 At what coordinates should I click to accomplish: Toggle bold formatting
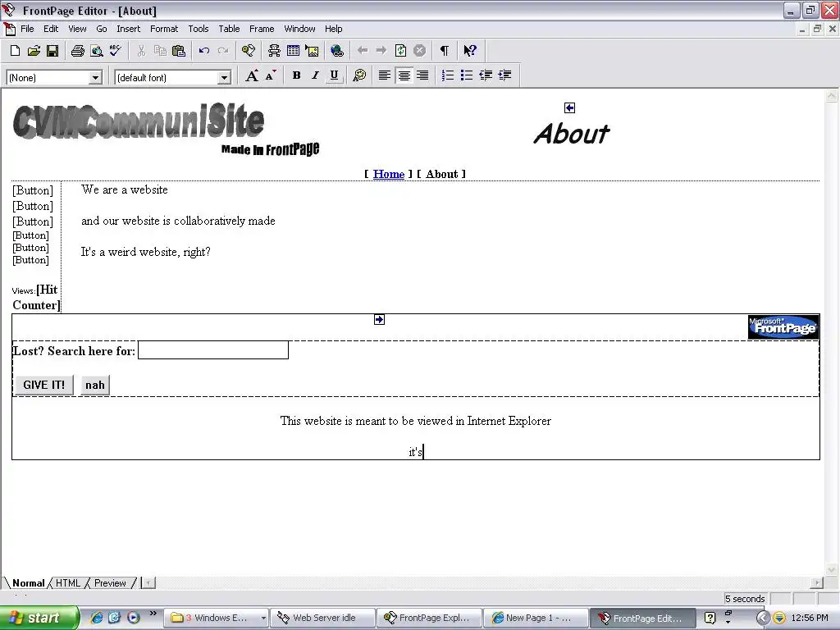[296, 75]
